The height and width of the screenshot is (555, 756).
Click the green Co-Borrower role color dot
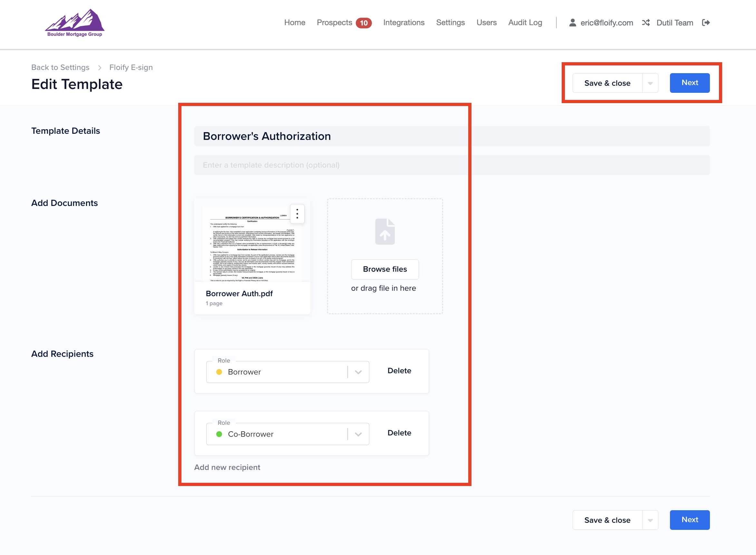click(219, 434)
